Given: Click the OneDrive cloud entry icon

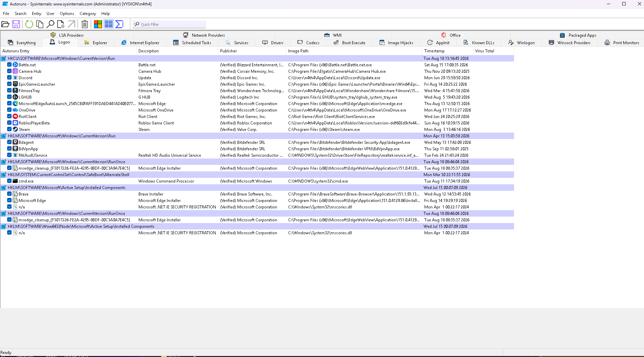Looking at the screenshot, I should [x=15, y=110].
